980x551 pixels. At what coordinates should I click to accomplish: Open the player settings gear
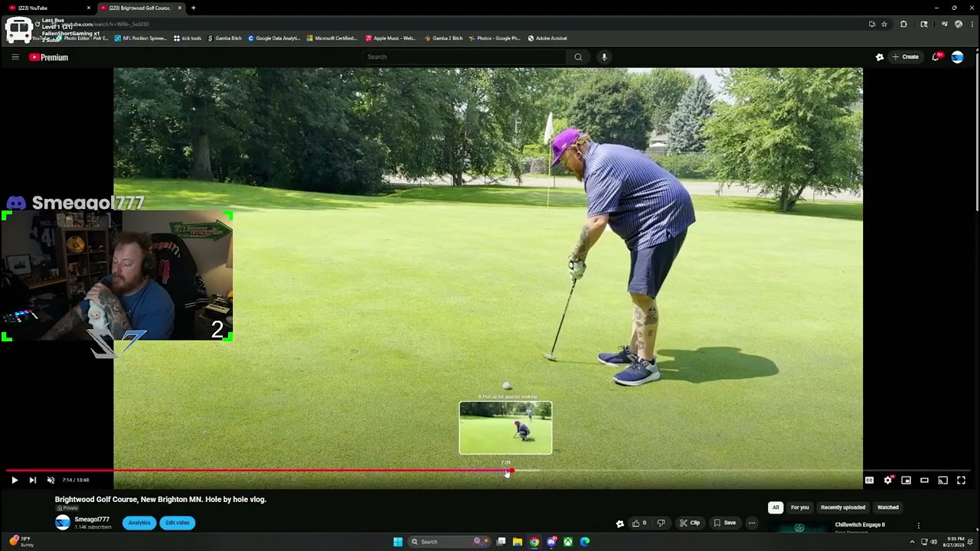tap(887, 481)
